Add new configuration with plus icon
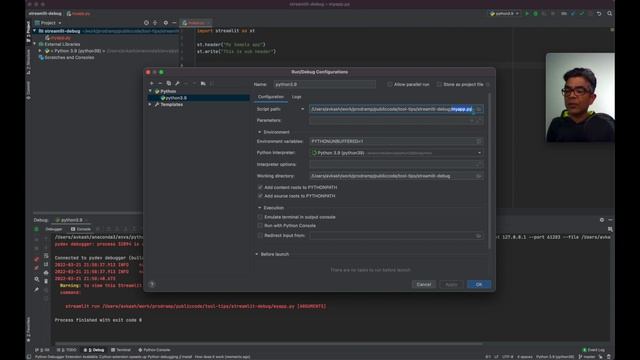The height and width of the screenshot is (360, 640). pos(152,83)
